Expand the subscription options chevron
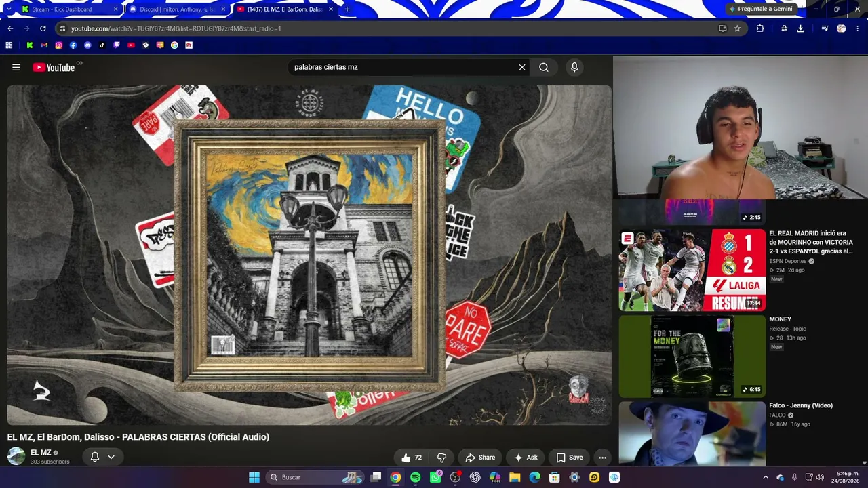 click(x=111, y=457)
